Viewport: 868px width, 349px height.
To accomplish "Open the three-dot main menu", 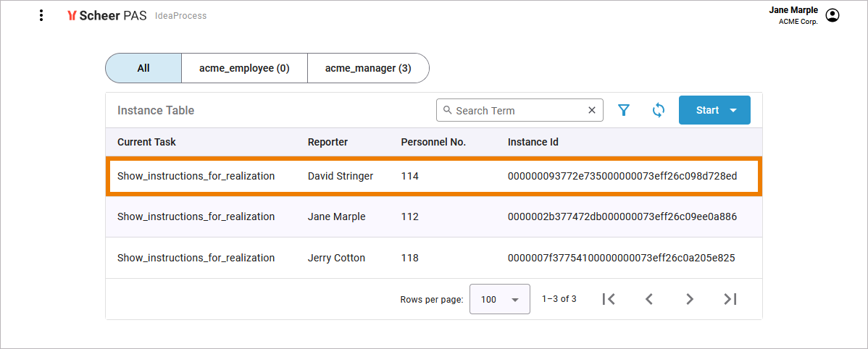I will 41,15.
